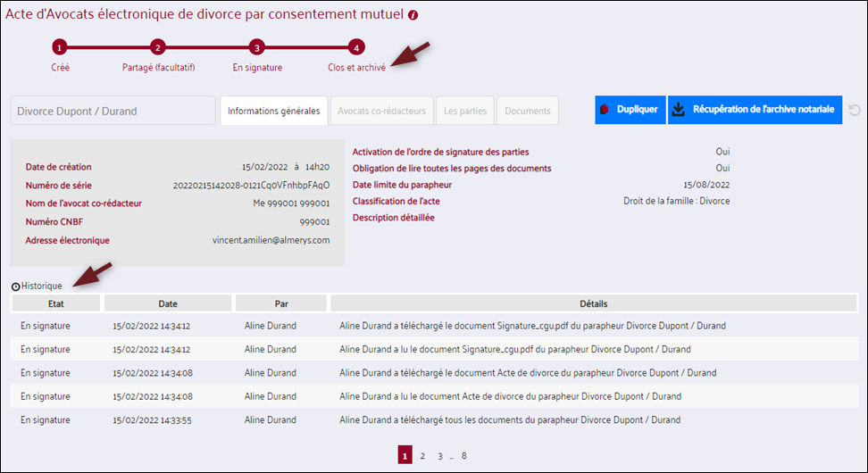Click the Numéro de série label

59,186
